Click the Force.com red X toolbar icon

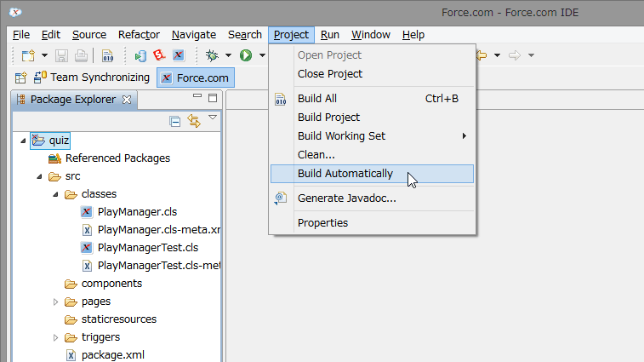179,55
